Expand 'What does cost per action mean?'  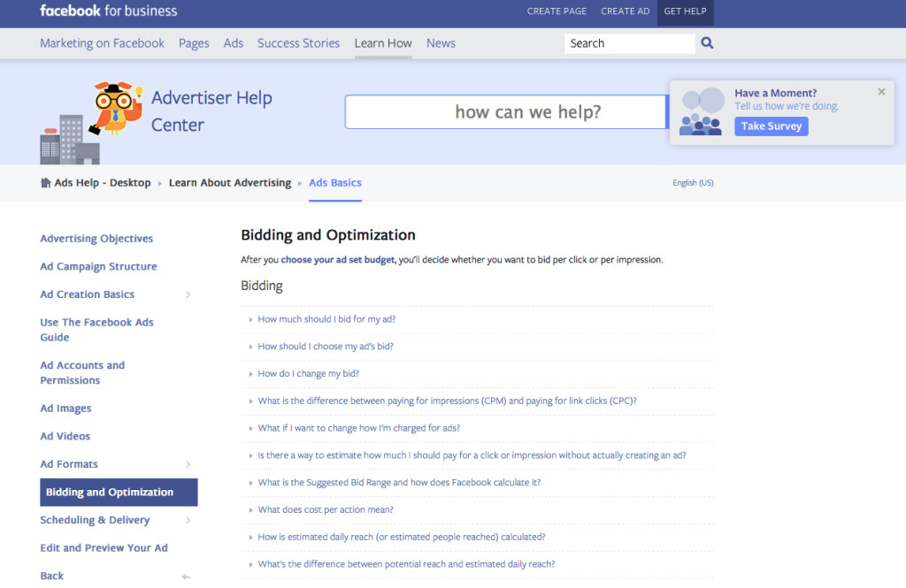(326, 509)
